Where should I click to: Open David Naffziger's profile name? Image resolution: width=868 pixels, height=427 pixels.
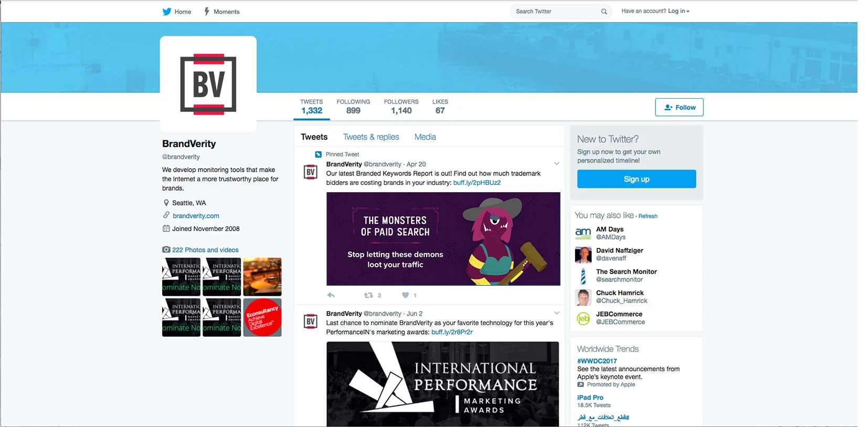(619, 251)
